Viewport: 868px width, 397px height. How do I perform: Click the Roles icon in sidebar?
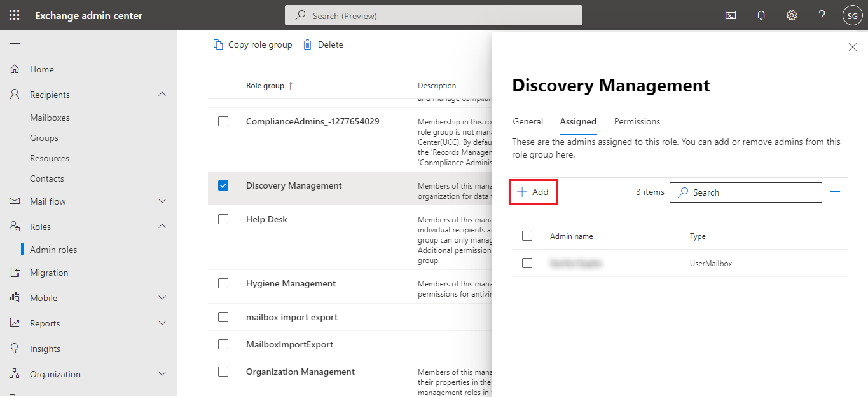click(x=15, y=227)
